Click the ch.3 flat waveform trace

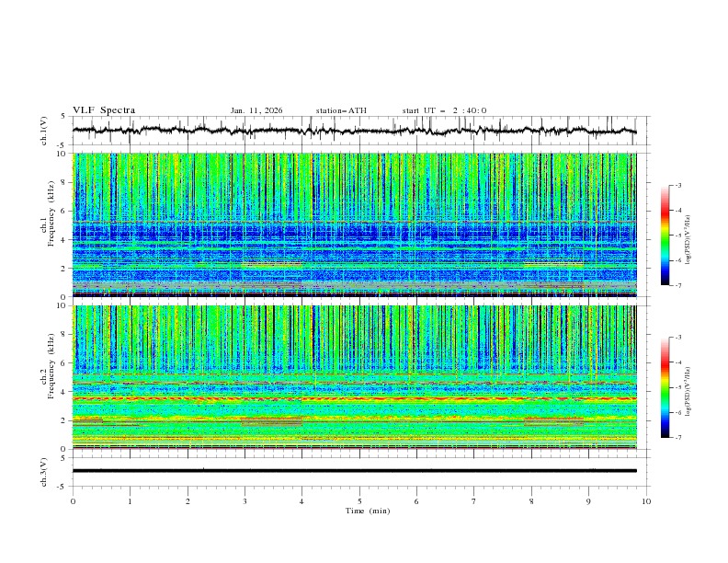[354, 471]
